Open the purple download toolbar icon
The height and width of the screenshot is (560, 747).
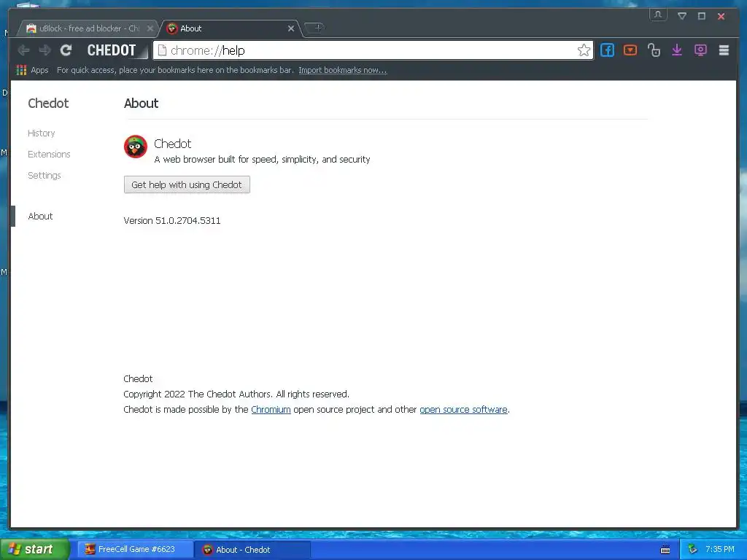677,50
